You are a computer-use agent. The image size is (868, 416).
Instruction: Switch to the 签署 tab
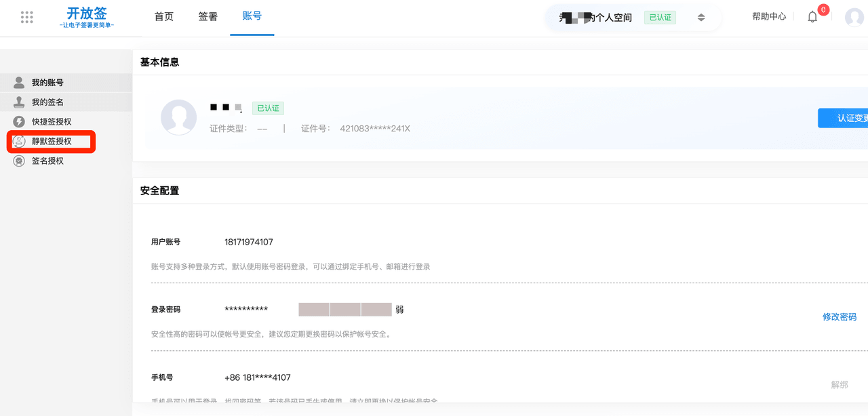(x=208, y=17)
